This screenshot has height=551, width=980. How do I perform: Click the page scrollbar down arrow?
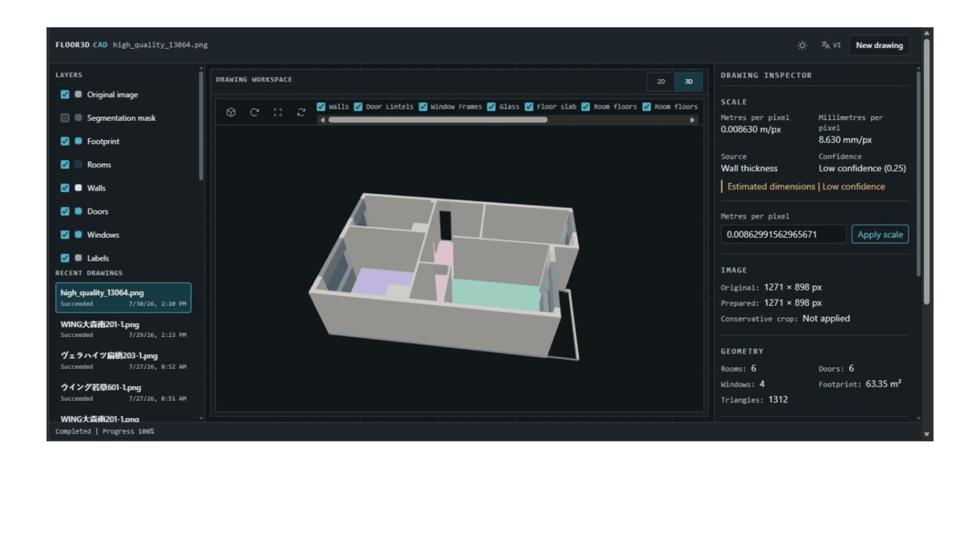926,435
